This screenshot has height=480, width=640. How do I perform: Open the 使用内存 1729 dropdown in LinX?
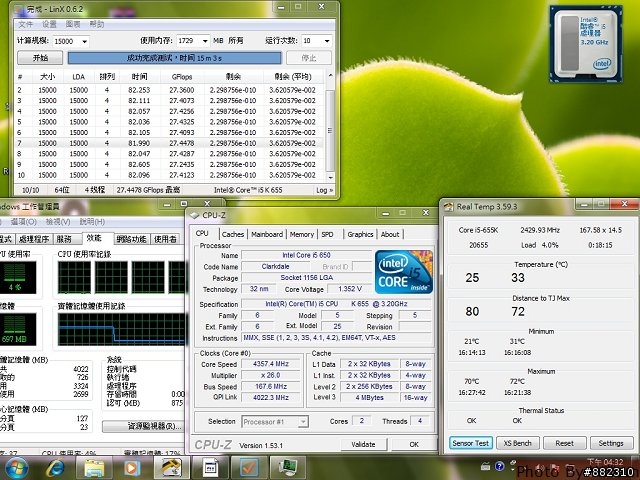204,40
